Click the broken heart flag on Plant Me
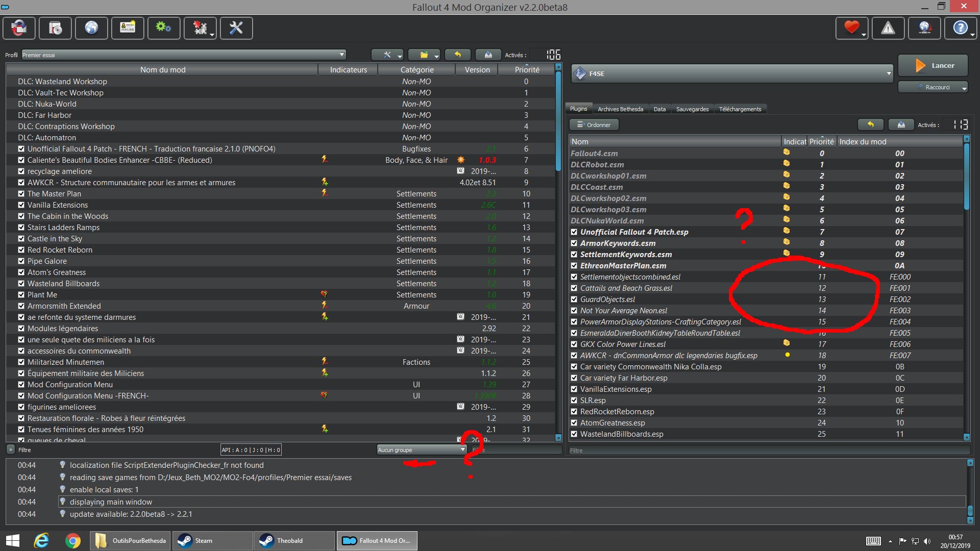 [324, 294]
